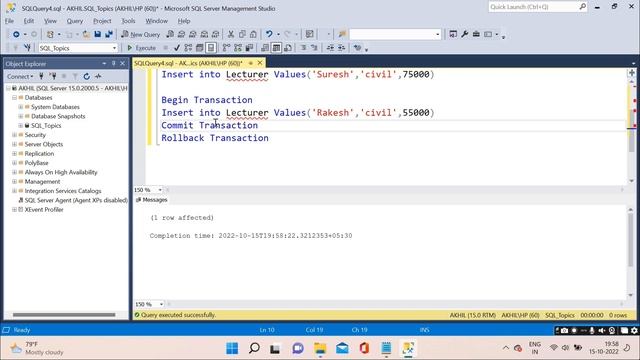Viewport: 640px width, 360px height.
Task: Click the Save file icon
Action: coord(98,34)
